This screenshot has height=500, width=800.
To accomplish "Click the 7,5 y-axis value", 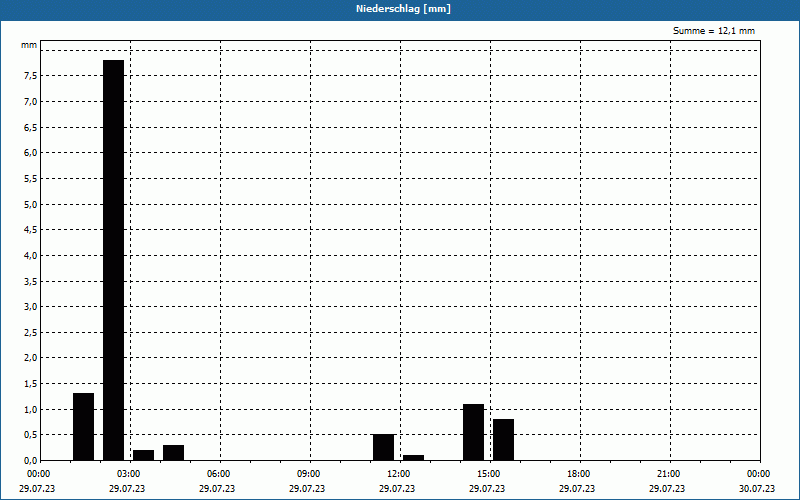I will pyautogui.click(x=31, y=76).
